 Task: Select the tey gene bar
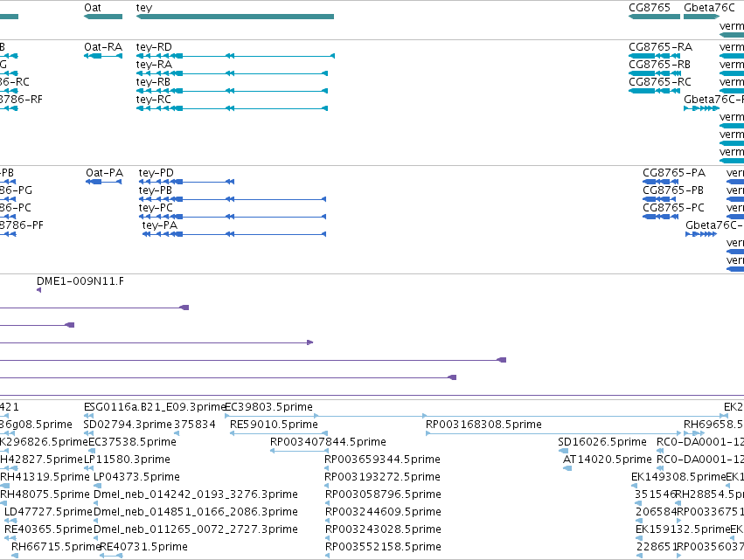click(235, 17)
